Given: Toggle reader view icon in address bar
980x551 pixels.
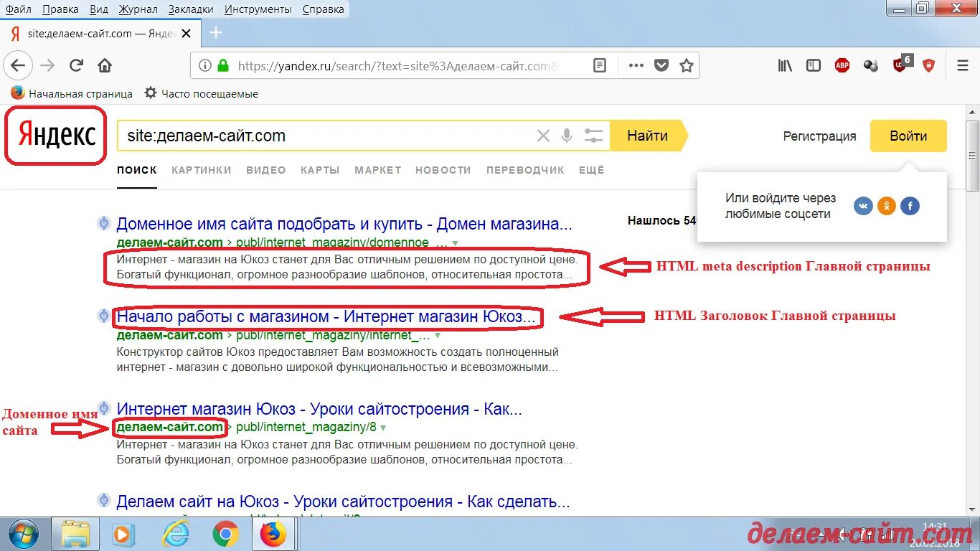Looking at the screenshot, I should coord(600,66).
